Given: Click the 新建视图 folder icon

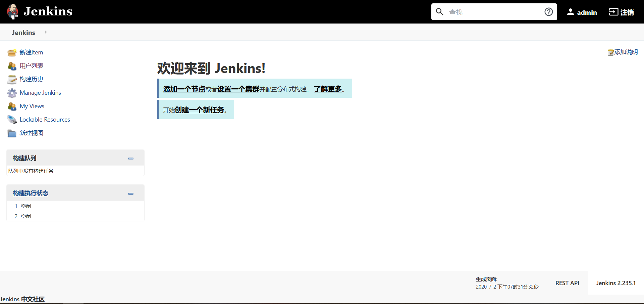Looking at the screenshot, I should click(12, 133).
